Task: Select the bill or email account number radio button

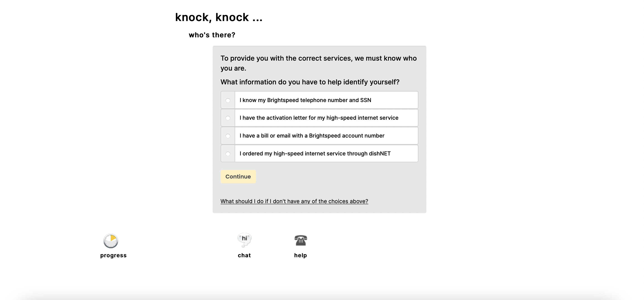Action: (228, 136)
